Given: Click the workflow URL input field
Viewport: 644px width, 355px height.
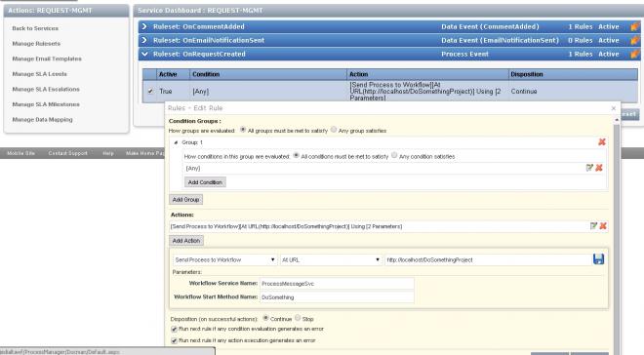Looking at the screenshot, I should 488,259.
